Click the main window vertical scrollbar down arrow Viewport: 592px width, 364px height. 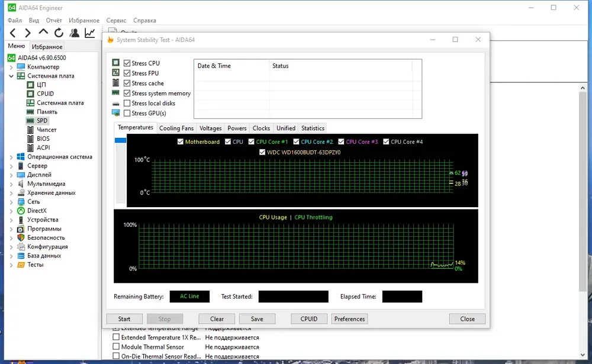coord(583,355)
